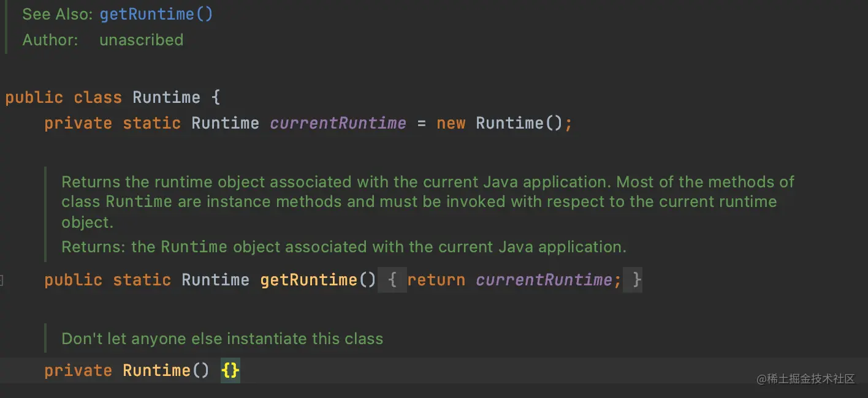The width and height of the screenshot is (868, 398).
Task: Expand the fold icon beside getRuntime method
Action: (2, 280)
